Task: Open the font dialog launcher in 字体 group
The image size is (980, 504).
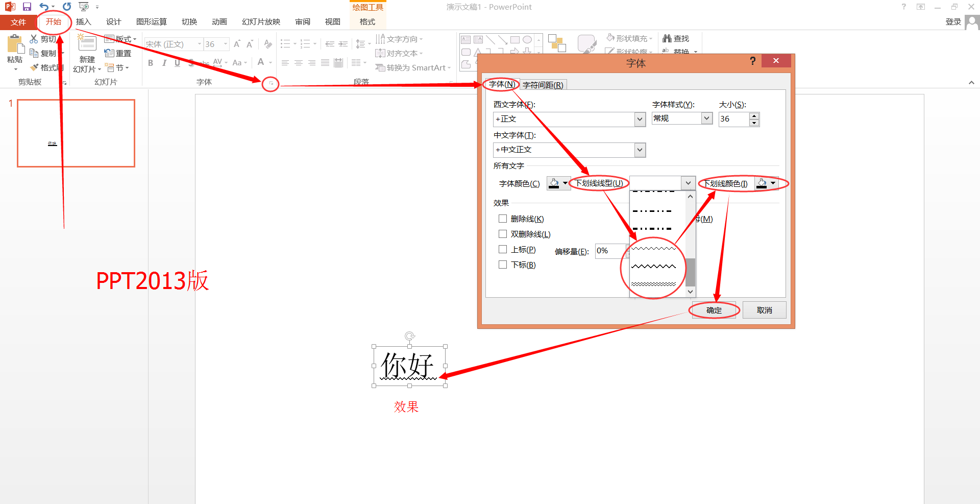Action: 271,83
